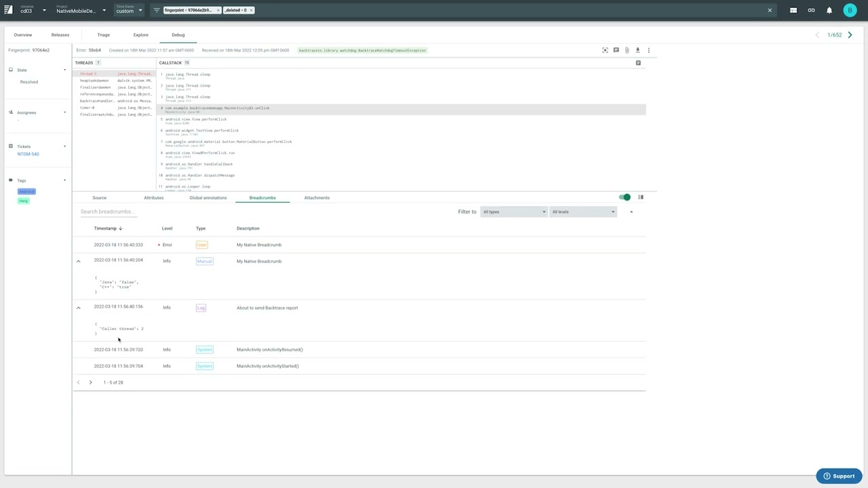
Task: Sort by the Timestamp column header
Action: point(108,228)
